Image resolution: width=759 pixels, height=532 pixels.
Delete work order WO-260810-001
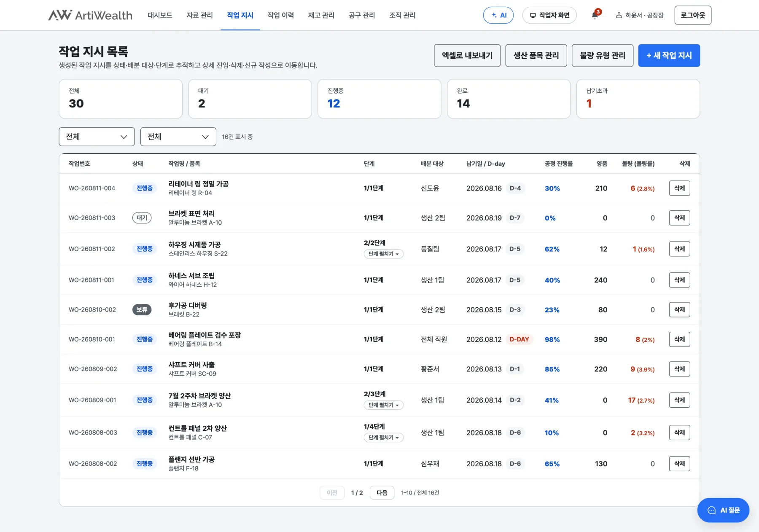tap(679, 339)
